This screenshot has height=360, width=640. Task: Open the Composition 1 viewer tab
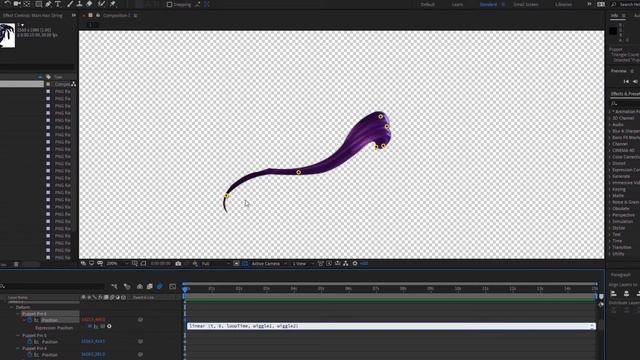(x=116, y=16)
